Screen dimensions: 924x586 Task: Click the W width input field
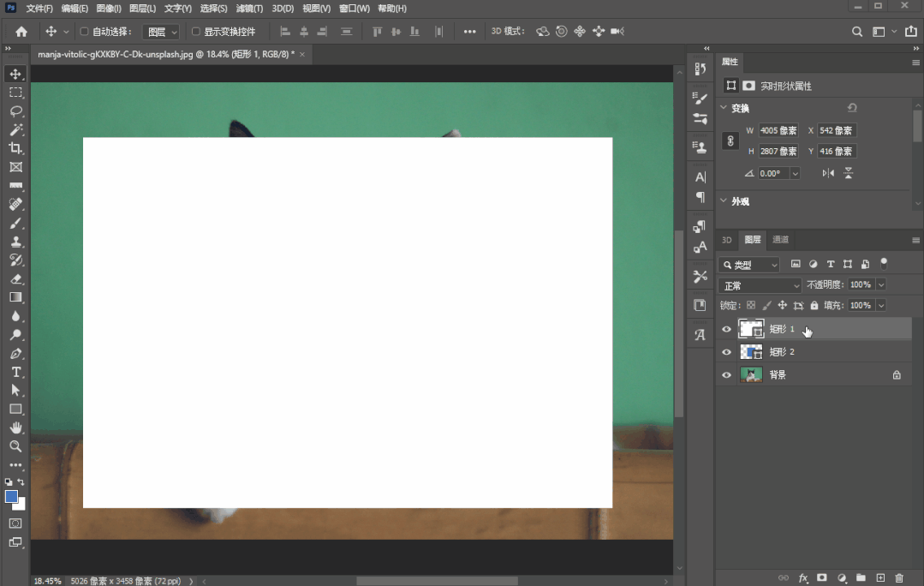(x=778, y=130)
